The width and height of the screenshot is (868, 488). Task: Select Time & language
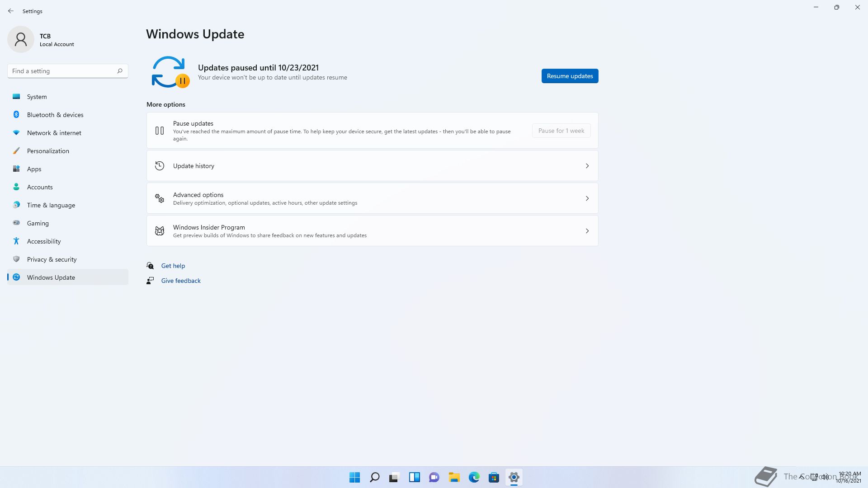[x=68, y=205]
